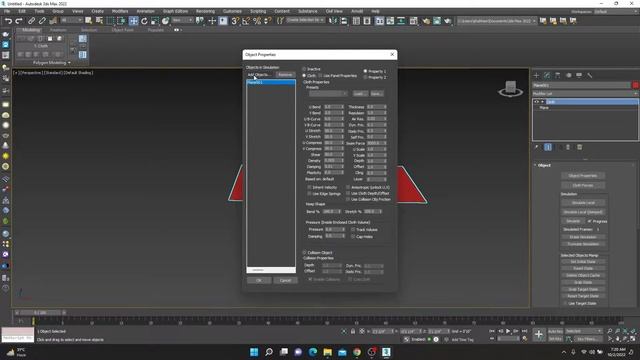
Task: Open Windows taskbar search
Action: 269,352
